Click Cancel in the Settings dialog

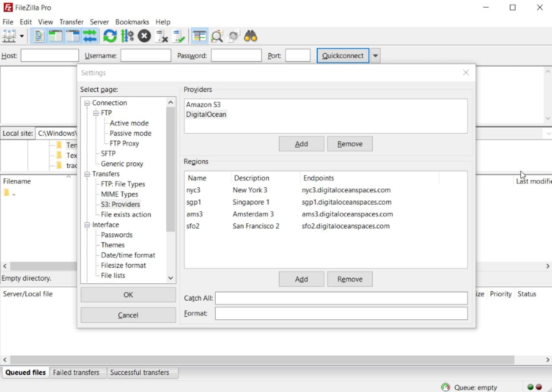128,315
